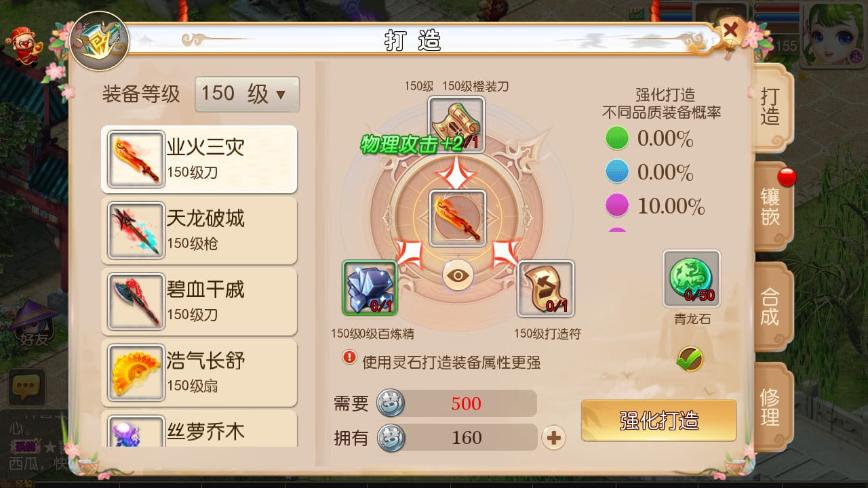Toggle the eye preview button

click(x=458, y=275)
